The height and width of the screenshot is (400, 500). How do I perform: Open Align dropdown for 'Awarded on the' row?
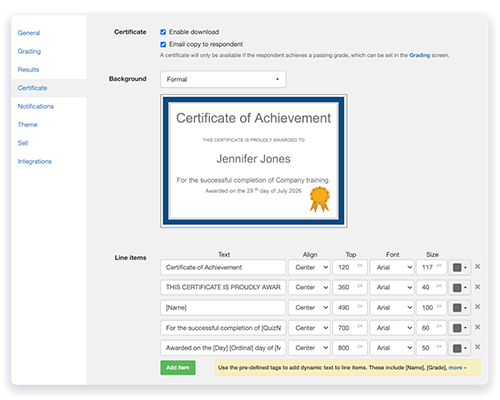click(x=309, y=348)
